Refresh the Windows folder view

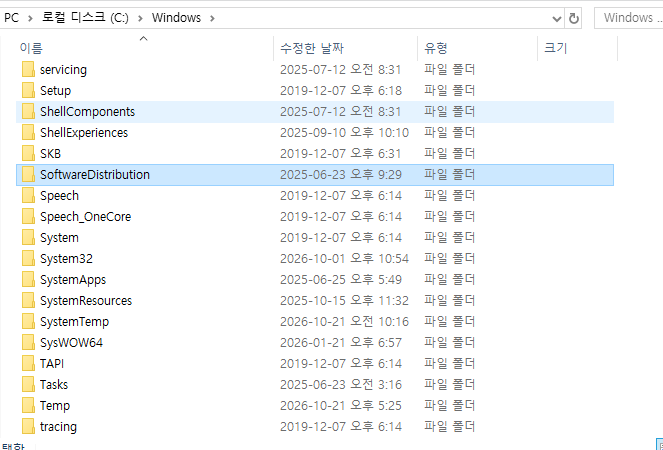click(x=573, y=18)
